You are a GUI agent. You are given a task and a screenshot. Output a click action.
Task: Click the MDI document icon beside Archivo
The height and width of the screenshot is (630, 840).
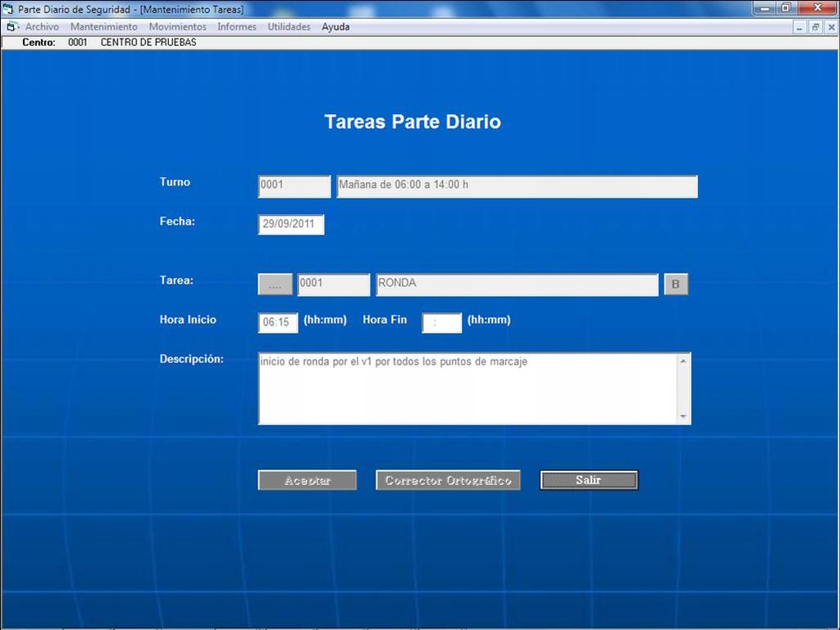tap(11, 27)
